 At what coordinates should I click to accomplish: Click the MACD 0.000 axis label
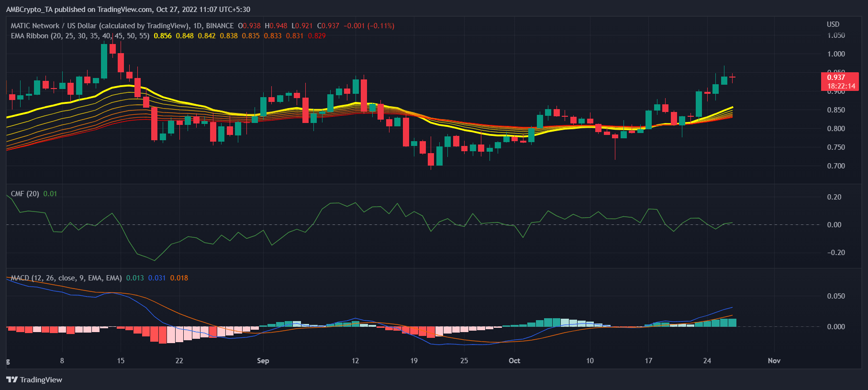[836, 327]
